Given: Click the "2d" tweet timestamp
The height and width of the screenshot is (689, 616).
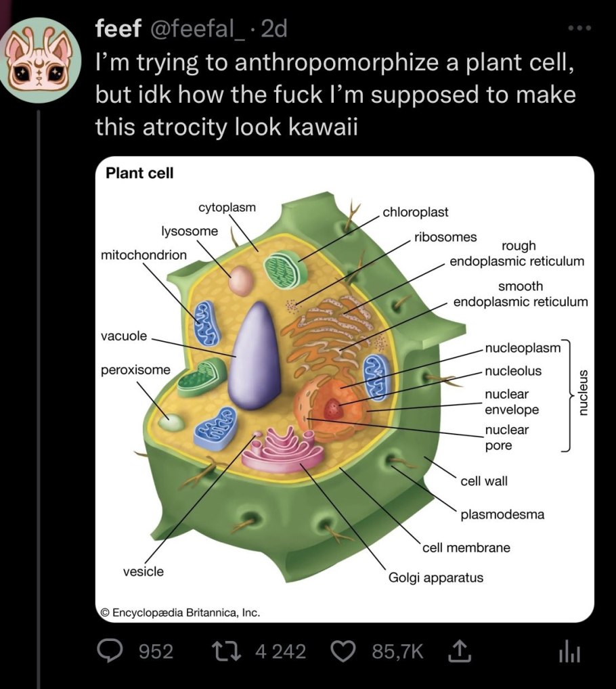Looking at the screenshot, I should [274, 28].
